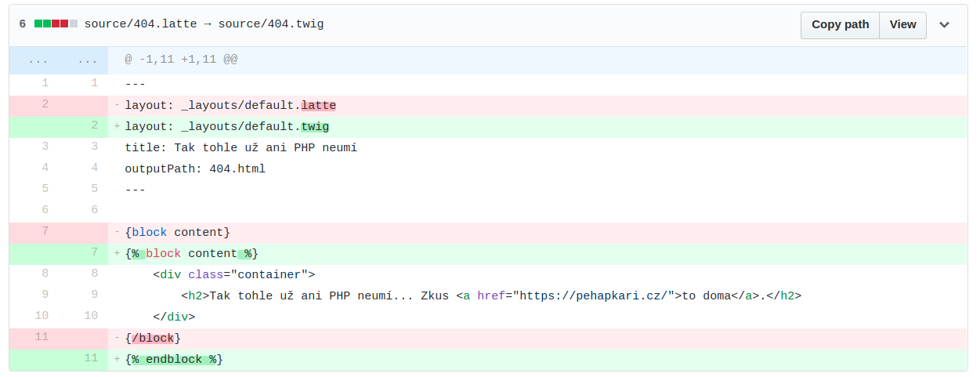Click the href URL pehapkari.cz in code
Viewport: 980px width, 377px height.
pyautogui.click(x=594, y=295)
